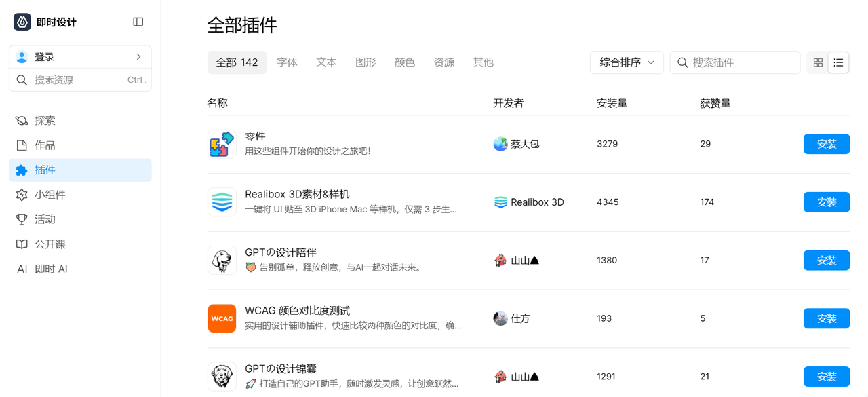Expand the 登录 account chevron
Image resolution: width=868 pixels, height=397 pixels.
coord(138,57)
